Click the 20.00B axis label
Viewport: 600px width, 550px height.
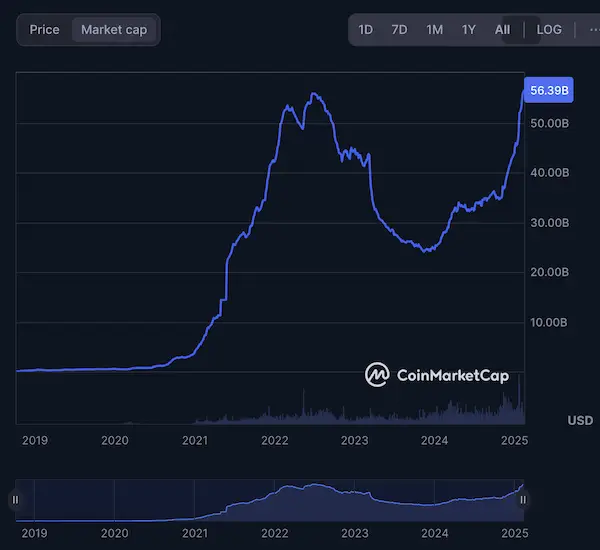[x=549, y=273]
